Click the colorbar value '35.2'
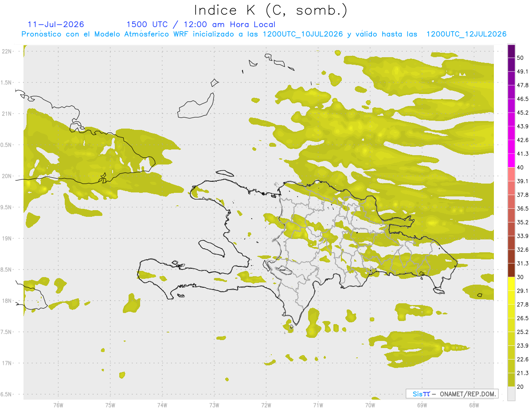 [522, 222]
